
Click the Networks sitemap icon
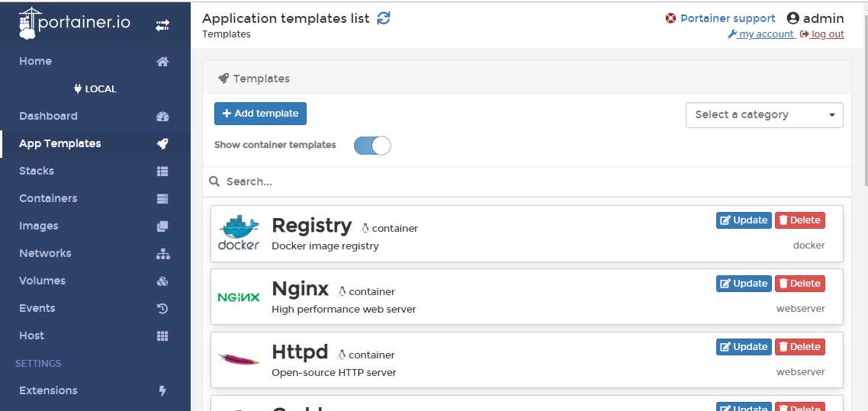[x=162, y=254]
